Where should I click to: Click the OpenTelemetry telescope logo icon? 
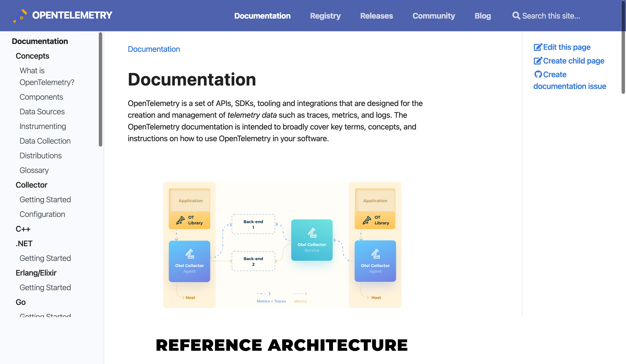click(20, 16)
